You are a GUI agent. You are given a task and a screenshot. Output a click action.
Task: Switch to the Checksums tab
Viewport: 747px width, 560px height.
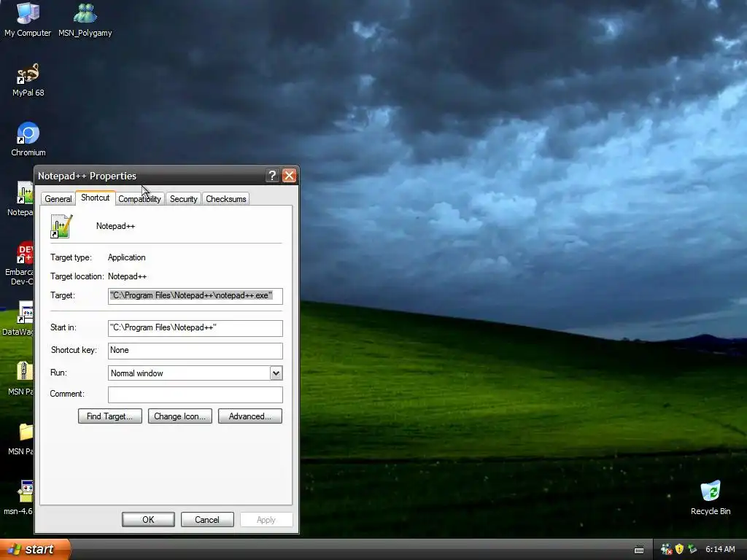(226, 199)
